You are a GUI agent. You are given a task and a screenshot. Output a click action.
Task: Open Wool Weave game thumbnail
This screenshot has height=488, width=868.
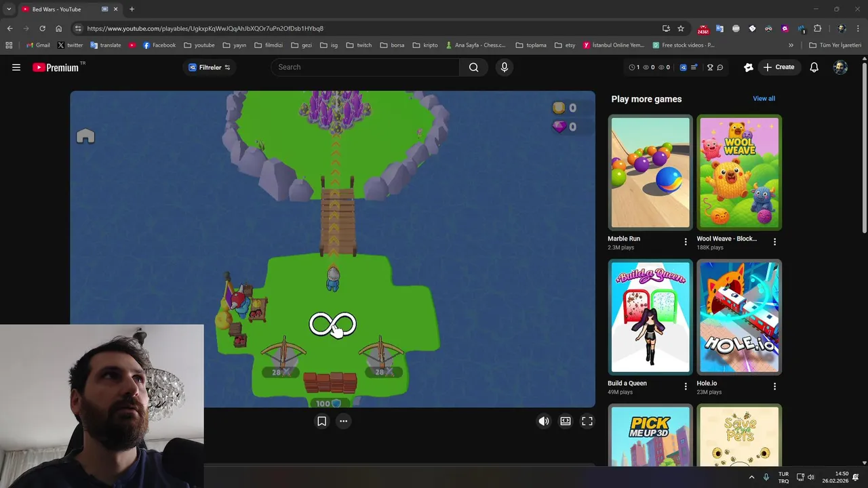739,173
